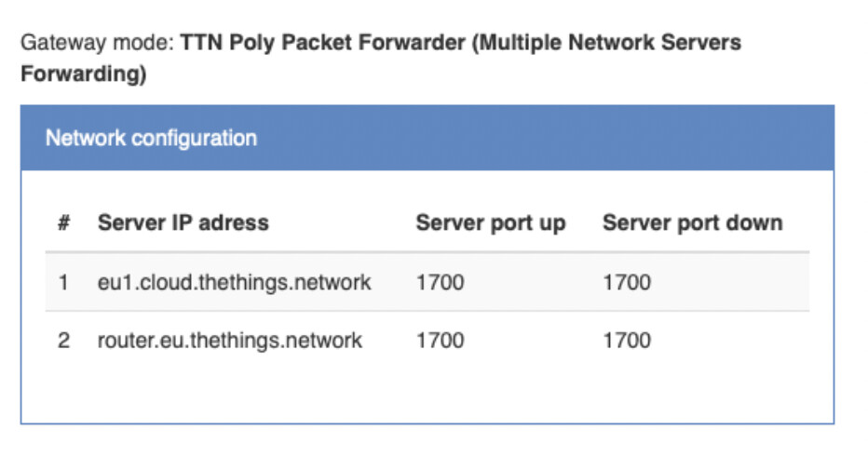Click the Server port up column header

[x=491, y=223]
